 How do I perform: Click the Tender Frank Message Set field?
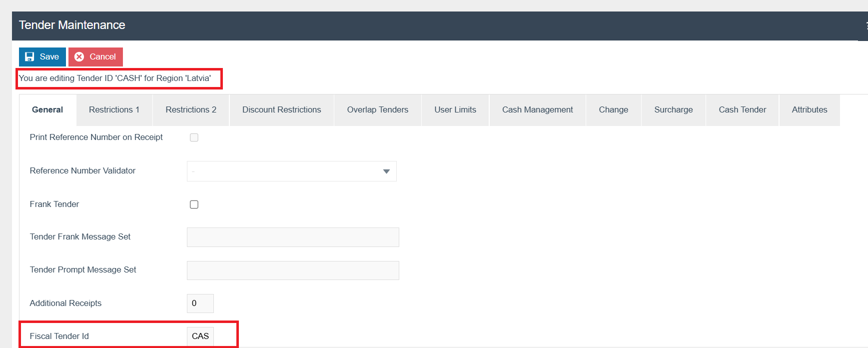point(293,237)
